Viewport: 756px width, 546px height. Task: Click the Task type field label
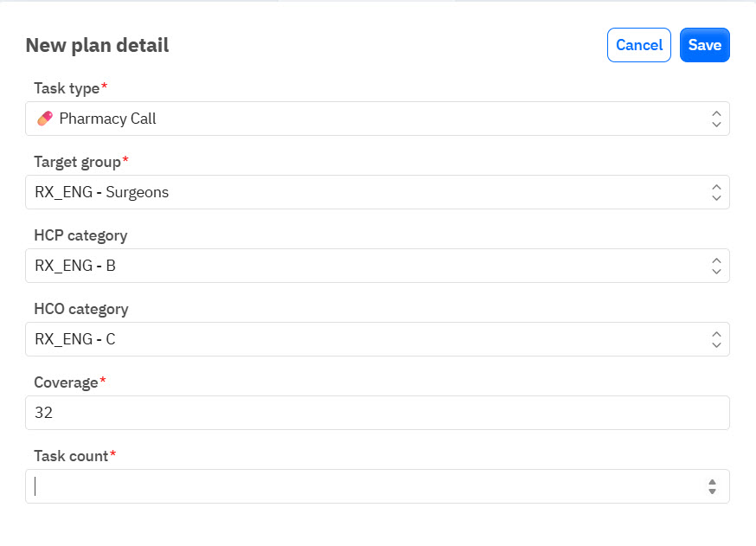[67, 88]
